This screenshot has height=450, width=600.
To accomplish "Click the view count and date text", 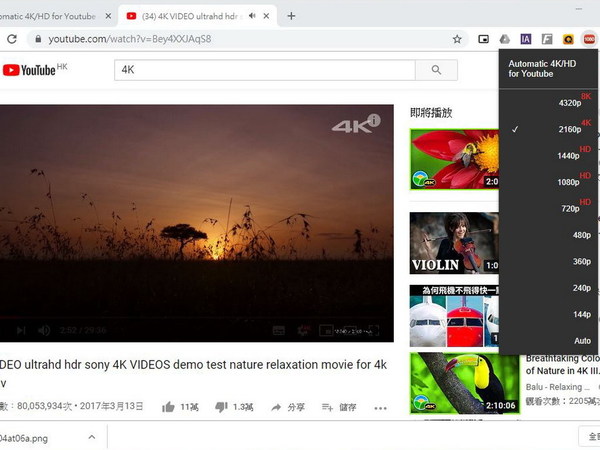I will (x=72, y=406).
